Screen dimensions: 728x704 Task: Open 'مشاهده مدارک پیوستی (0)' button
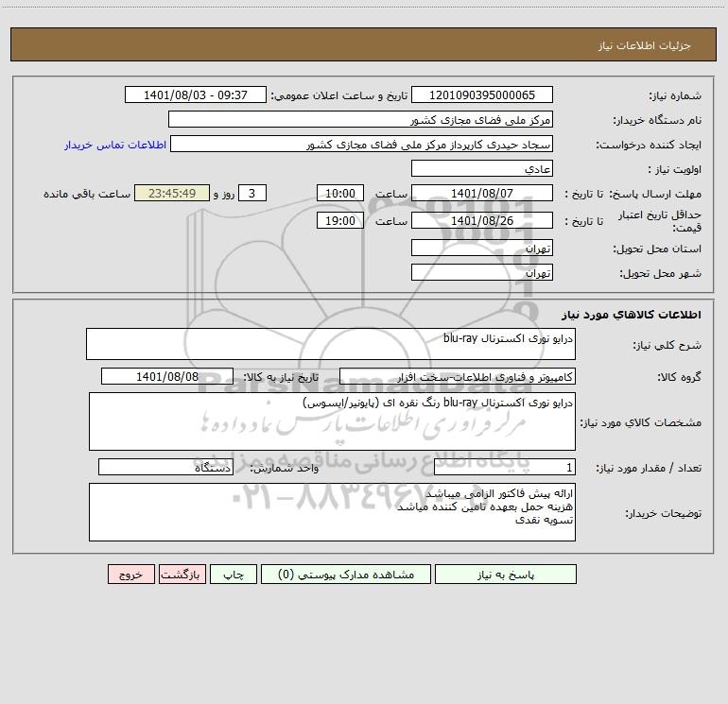tap(346, 574)
